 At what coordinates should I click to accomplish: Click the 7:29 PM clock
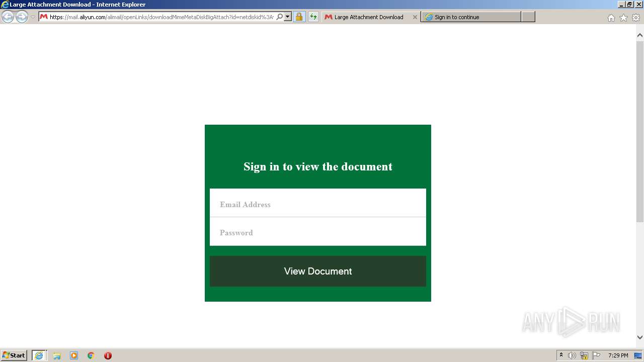pos(618,355)
